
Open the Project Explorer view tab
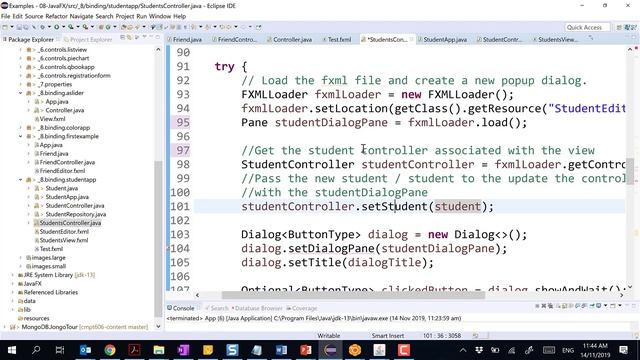(x=91, y=39)
